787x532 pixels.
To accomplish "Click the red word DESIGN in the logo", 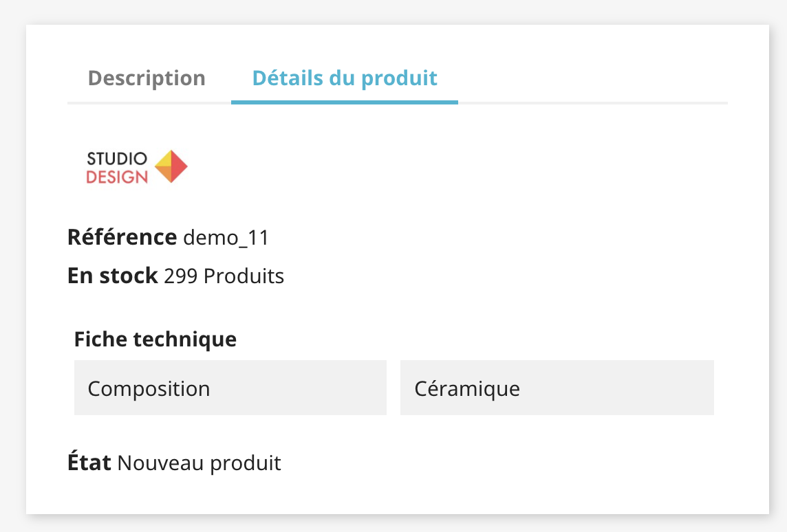I will pos(117,177).
